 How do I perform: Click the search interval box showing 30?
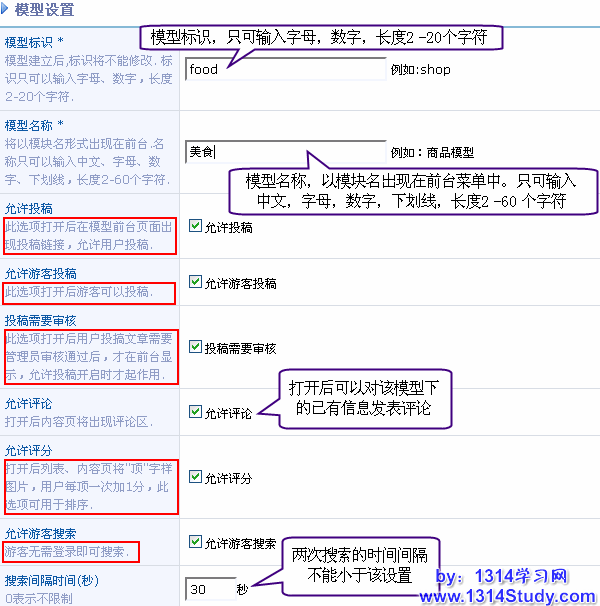click(x=209, y=589)
